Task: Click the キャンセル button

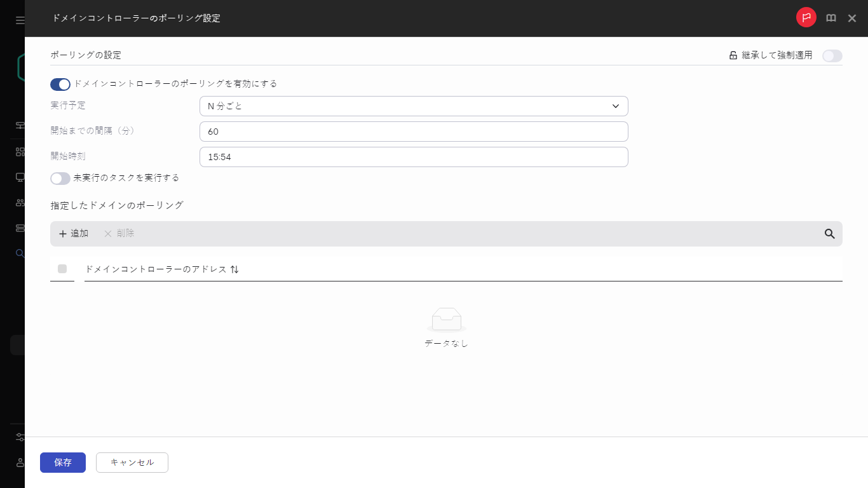Action: pos(132,463)
